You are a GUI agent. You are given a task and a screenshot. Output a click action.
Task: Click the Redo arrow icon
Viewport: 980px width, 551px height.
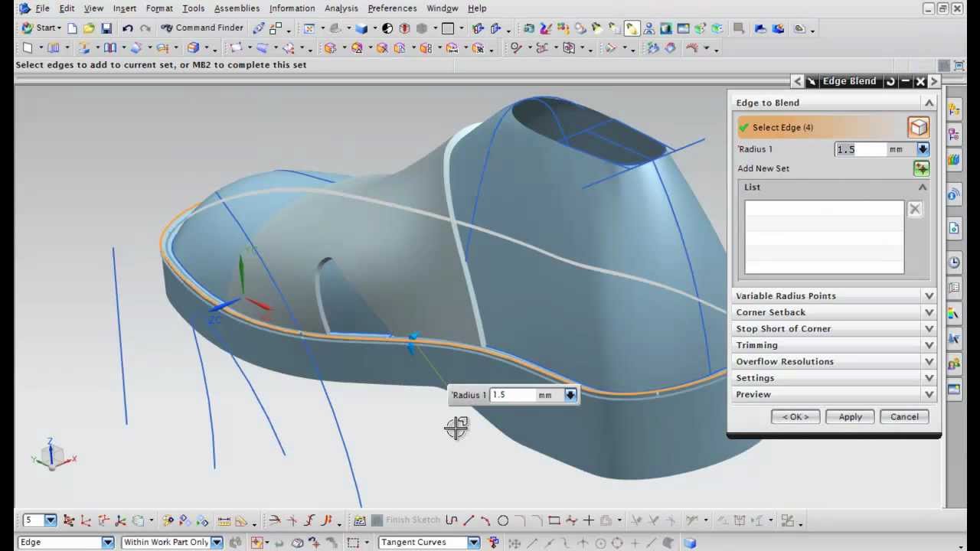pyautogui.click(x=145, y=28)
